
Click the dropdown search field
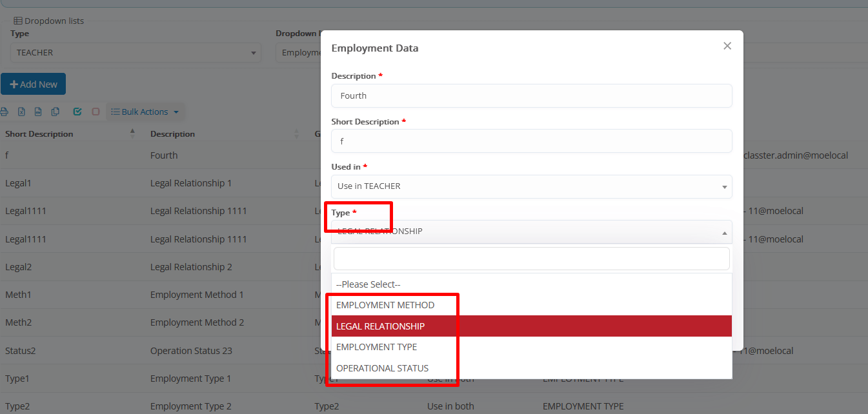(x=531, y=259)
